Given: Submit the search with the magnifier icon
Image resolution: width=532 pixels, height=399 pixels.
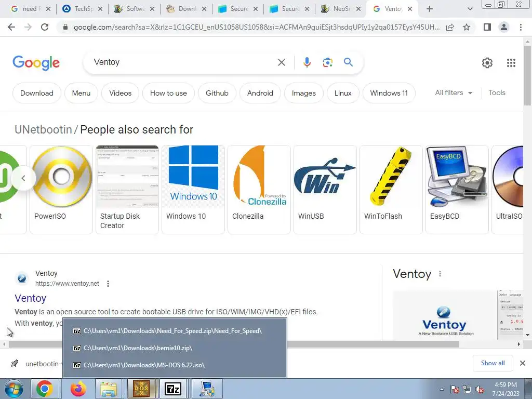Looking at the screenshot, I should 348,62.
